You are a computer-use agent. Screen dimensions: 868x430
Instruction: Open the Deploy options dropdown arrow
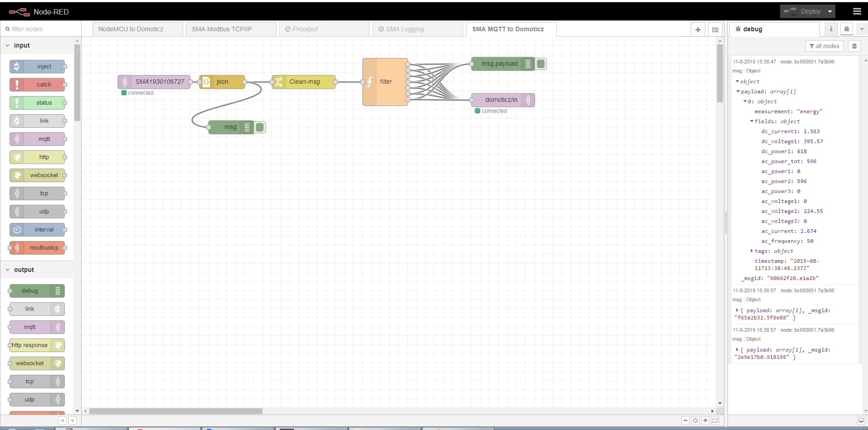coord(830,12)
